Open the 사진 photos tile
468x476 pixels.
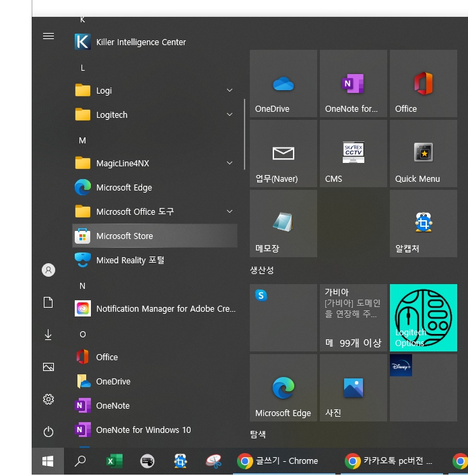354,388
